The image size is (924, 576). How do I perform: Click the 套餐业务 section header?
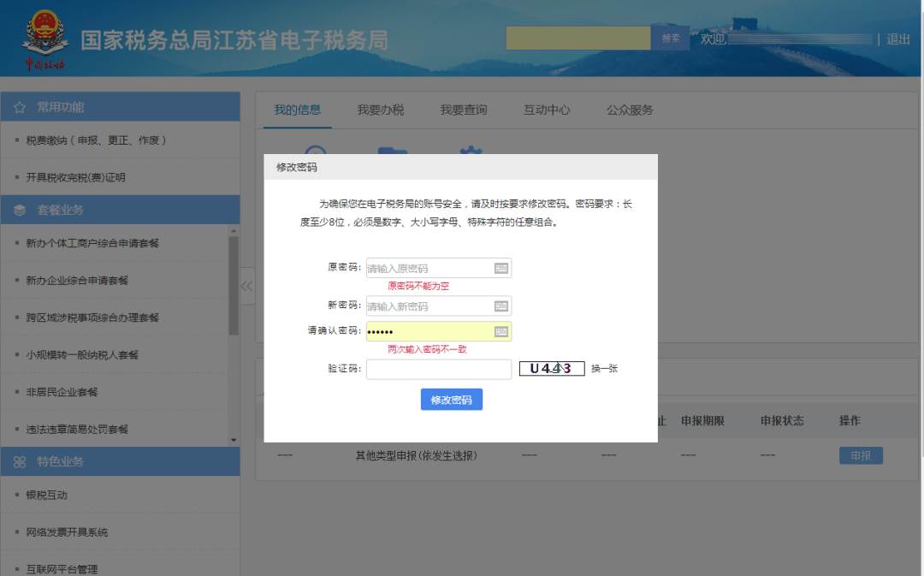[121, 210]
